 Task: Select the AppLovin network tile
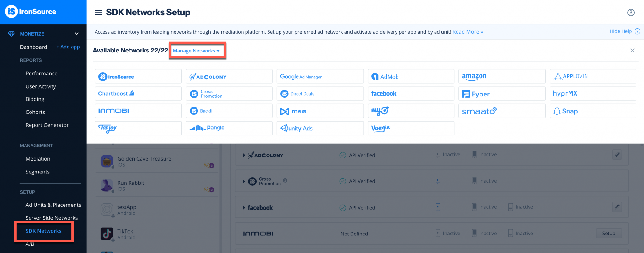pos(593,76)
